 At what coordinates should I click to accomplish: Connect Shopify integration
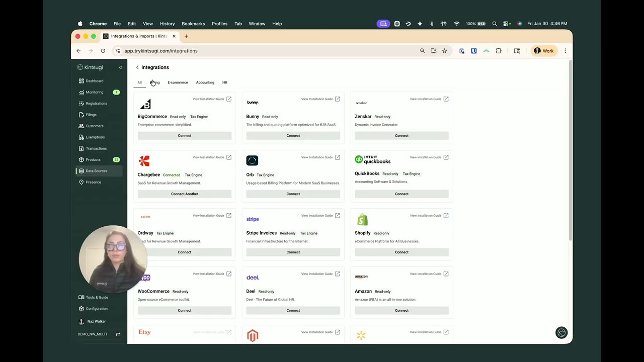[401, 252]
